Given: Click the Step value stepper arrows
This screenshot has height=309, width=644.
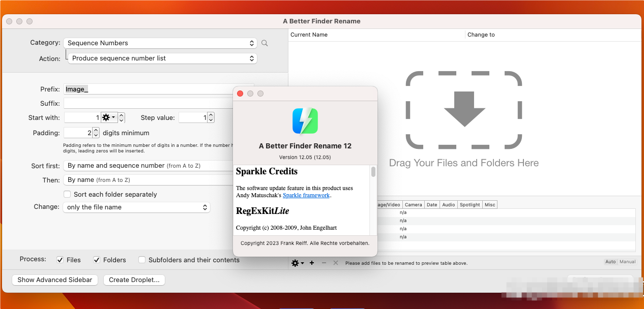Looking at the screenshot, I should tap(211, 117).
